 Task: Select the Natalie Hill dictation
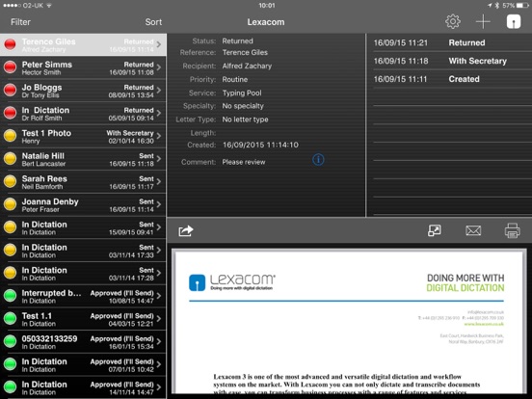(83, 159)
